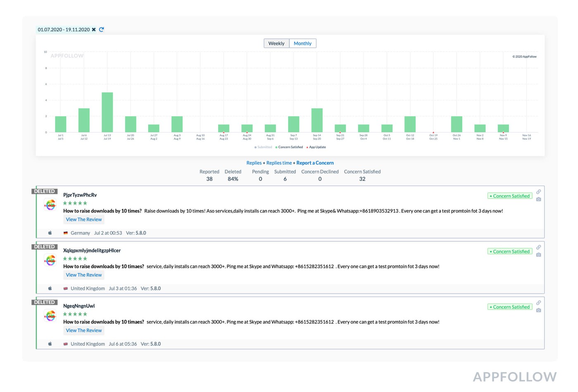
Task: Open View The Review for PjprTyzwPhcRv
Action: (x=84, y=220)
